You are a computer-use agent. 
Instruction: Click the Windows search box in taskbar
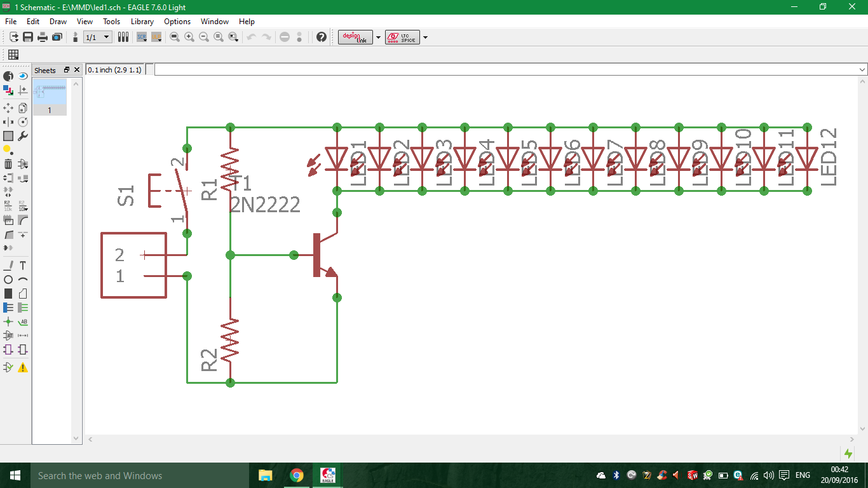(x=139, y=475)
